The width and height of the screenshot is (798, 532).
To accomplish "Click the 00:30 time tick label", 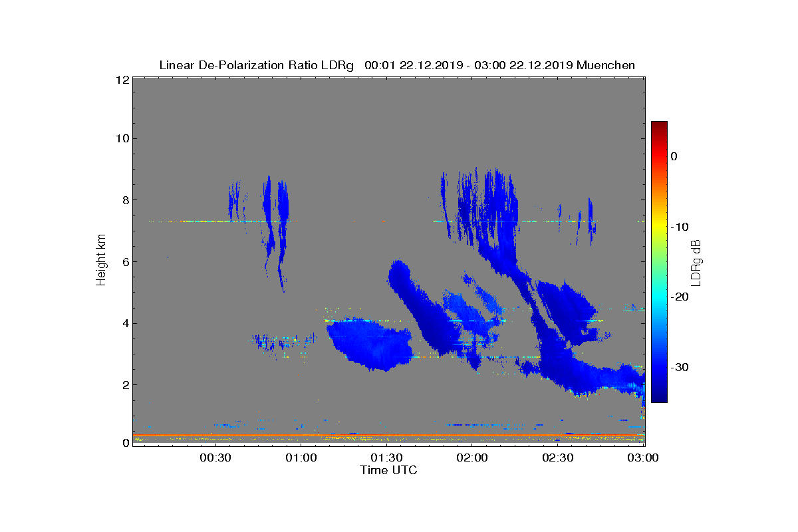I will click(215, 458).
